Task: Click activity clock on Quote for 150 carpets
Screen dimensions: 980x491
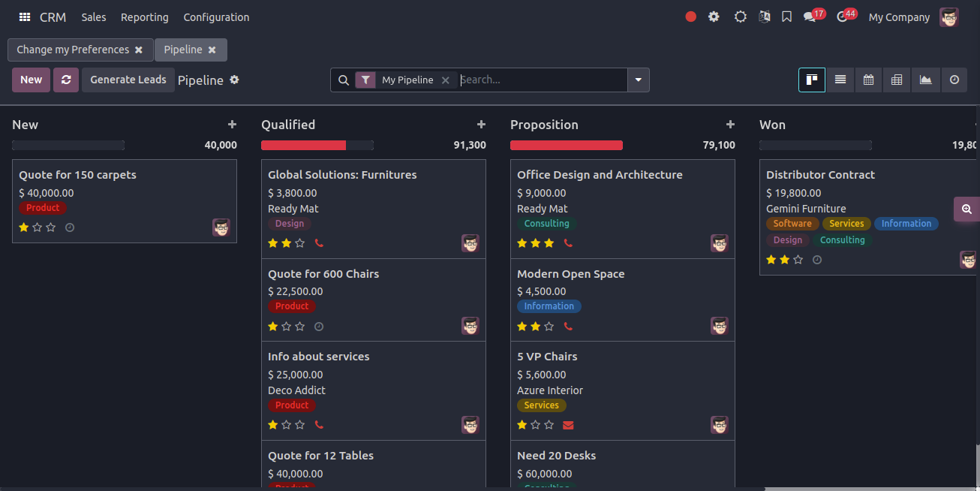Action: (x=70, y=227)
